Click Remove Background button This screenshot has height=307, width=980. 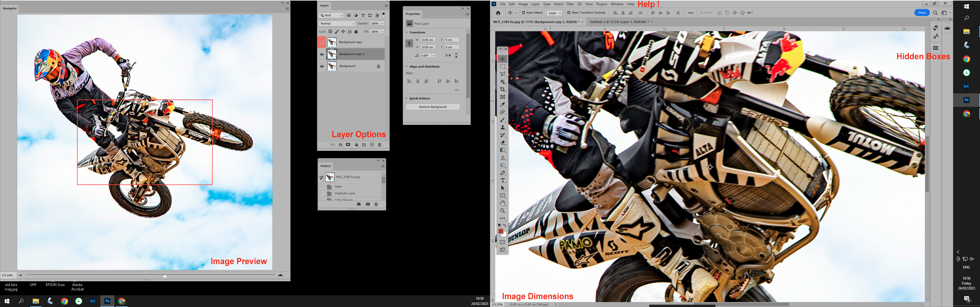click(433, 107)
